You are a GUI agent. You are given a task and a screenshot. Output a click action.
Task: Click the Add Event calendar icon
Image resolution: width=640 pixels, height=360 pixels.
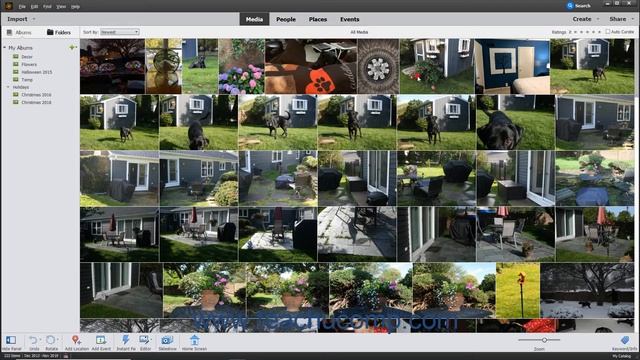(x=100, y=340)
